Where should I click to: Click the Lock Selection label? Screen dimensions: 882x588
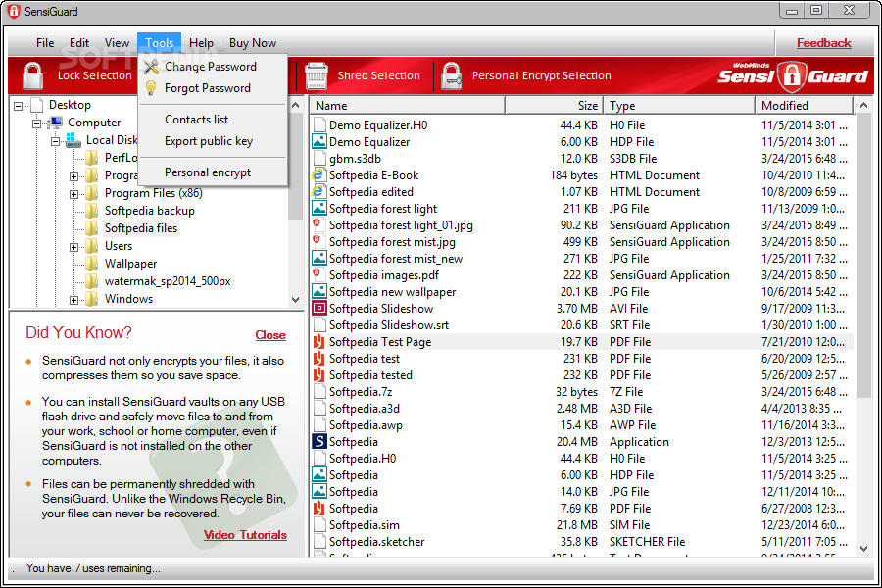point(94,75)
